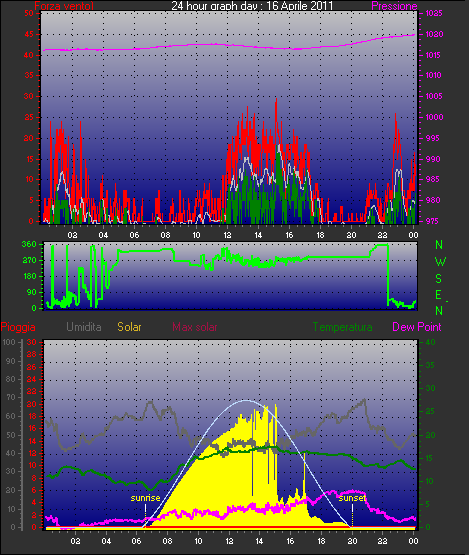Click pressure axis value 1020

coord(434,34)
